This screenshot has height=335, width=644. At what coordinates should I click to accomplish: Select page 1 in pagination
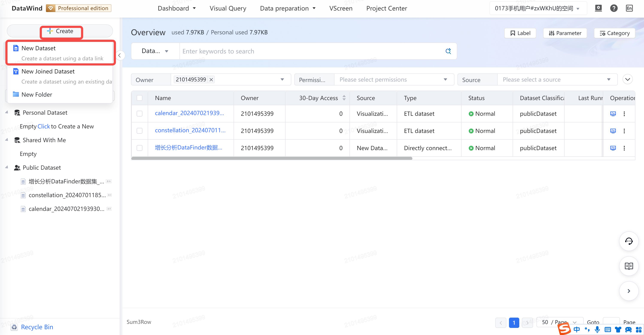(x=514, y=323)
